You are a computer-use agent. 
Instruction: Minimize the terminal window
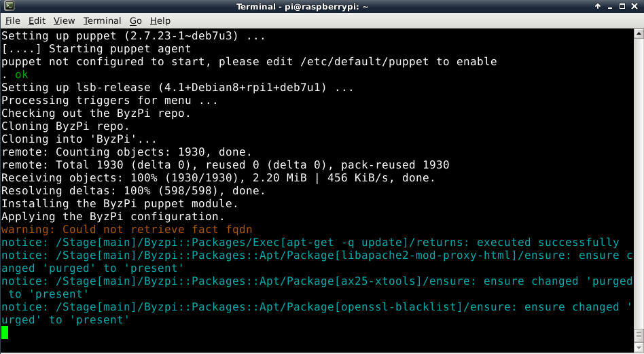click(610, 6)
